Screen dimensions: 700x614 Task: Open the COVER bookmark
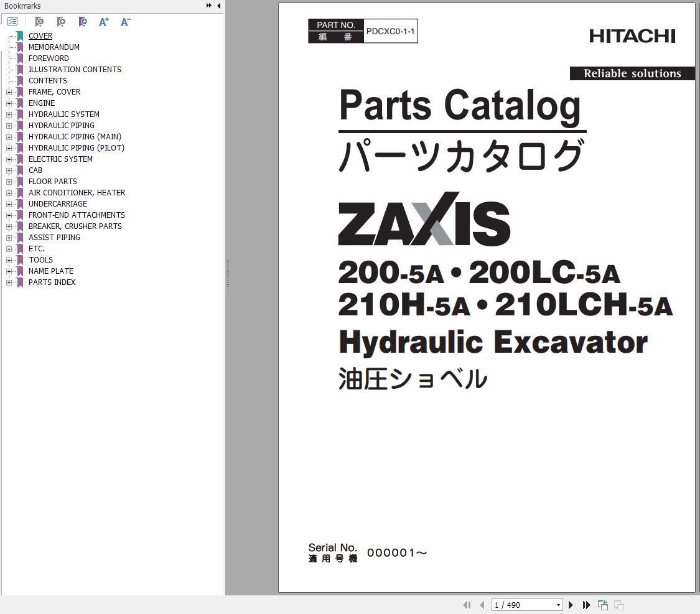40,35
